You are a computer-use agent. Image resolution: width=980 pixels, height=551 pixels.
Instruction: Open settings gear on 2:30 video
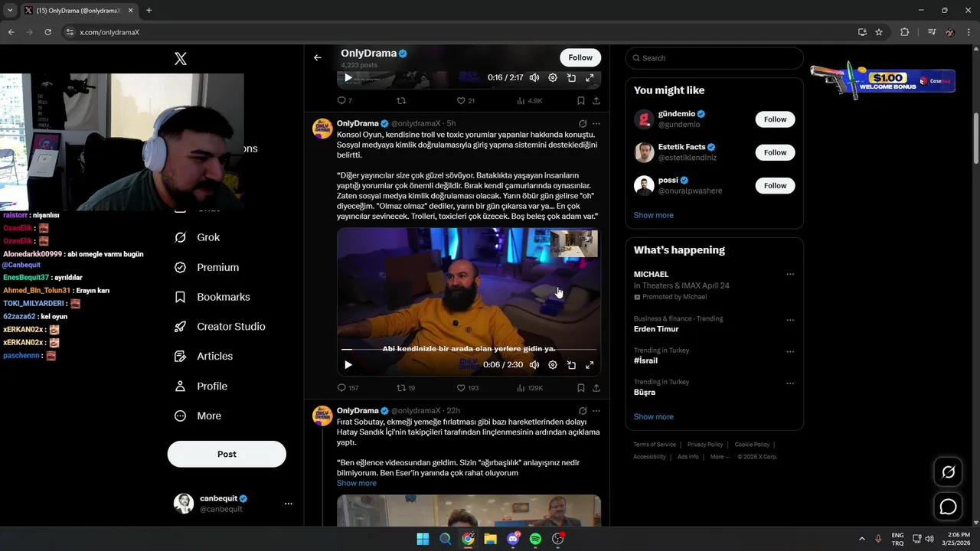pyautogui.click(x=553, y=365)
